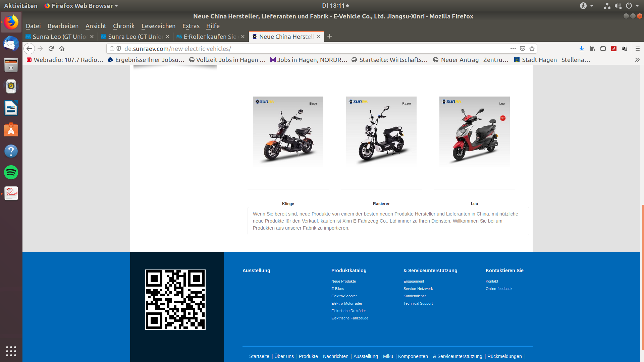Open a new browser tab
Screen dimensions: 644x362
coord(330,36)
